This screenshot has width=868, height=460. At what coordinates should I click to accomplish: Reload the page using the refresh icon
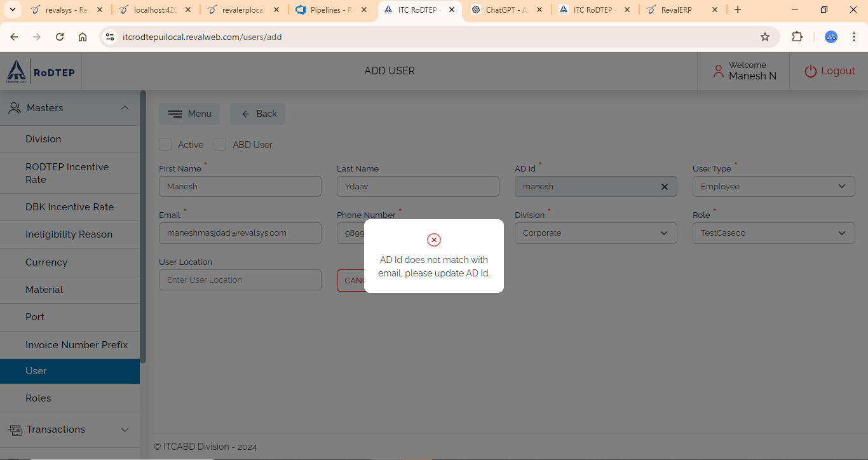click(60, 37)
